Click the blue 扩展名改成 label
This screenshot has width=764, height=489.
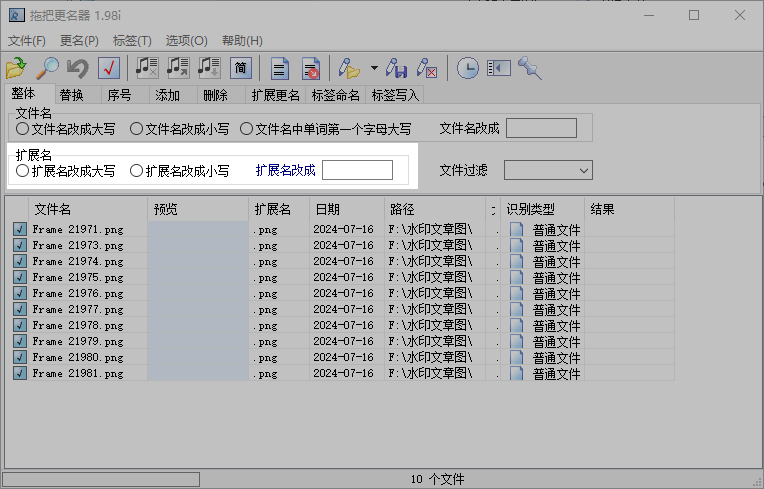coord(286,170)
